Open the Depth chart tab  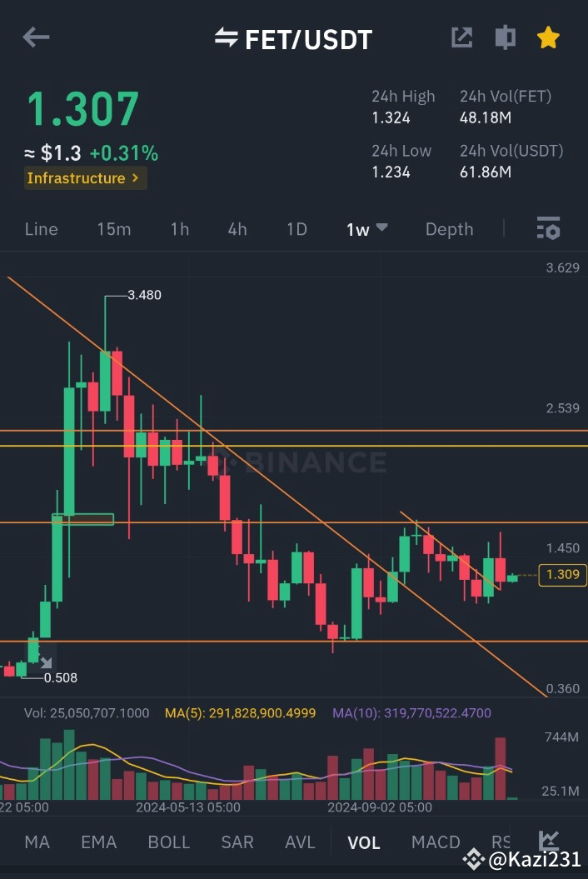click(449, 229)
